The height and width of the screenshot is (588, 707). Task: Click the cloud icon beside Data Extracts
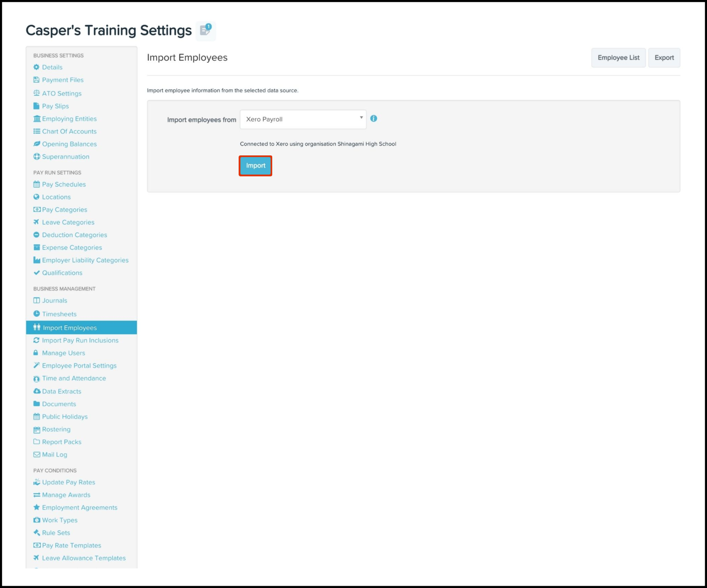pyautogui.click(x=37, y=391)
